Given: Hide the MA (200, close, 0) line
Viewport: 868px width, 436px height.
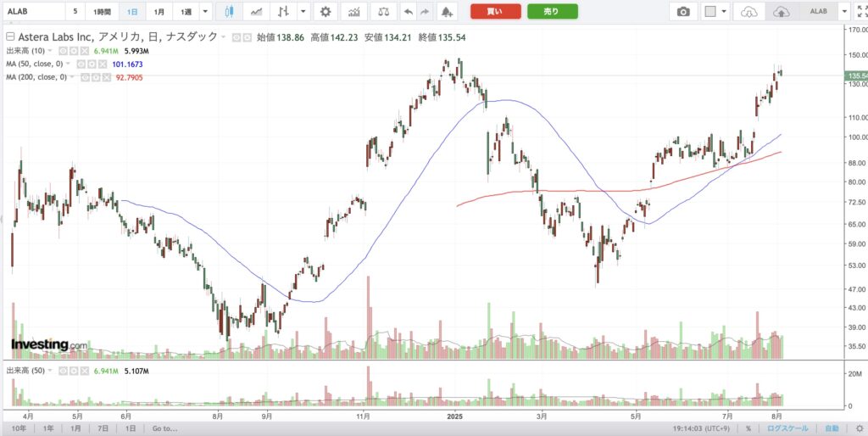Looking at the screenshot, I should coord(85,77).
